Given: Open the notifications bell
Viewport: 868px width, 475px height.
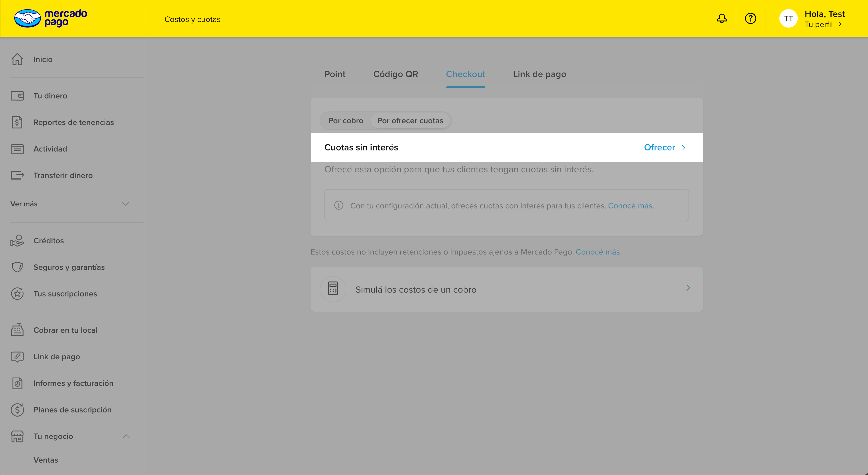Looking at the screenshot, I should (722, 18).
